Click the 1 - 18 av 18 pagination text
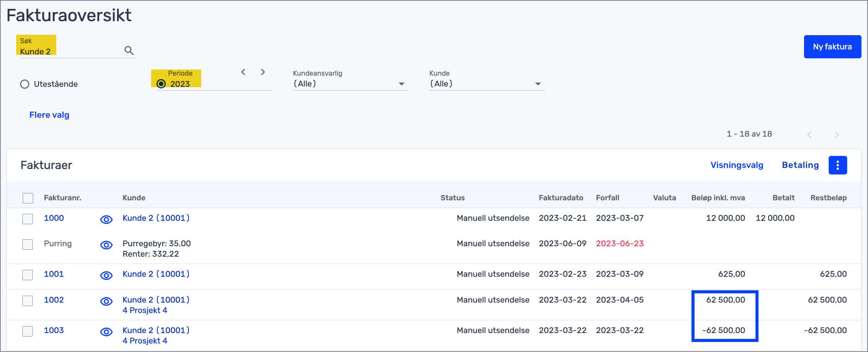This screenshot has height=352, width=868. point(749,134)
